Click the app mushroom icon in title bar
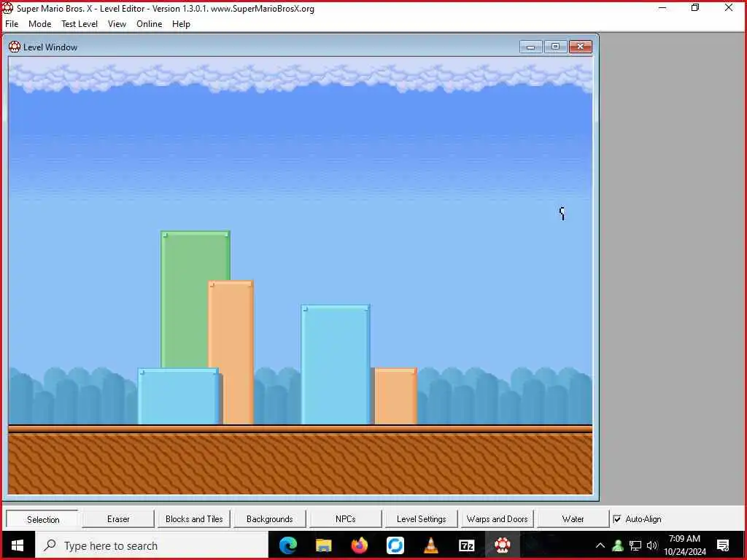This screenshot has height=560, width=747. pyautogui.click(x=7, y=8)
